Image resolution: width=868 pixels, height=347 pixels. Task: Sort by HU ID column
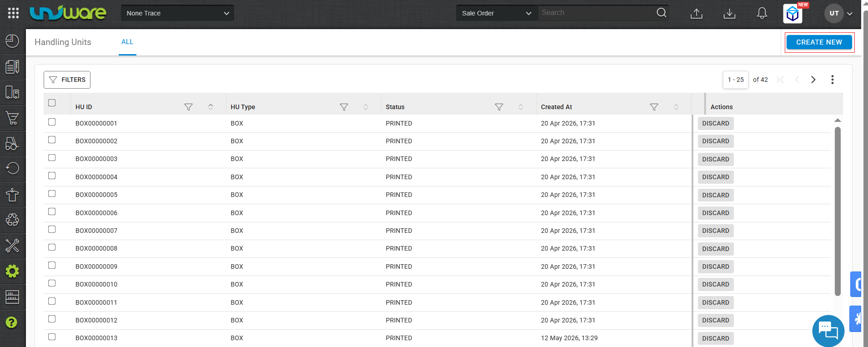tap(211, 107)
